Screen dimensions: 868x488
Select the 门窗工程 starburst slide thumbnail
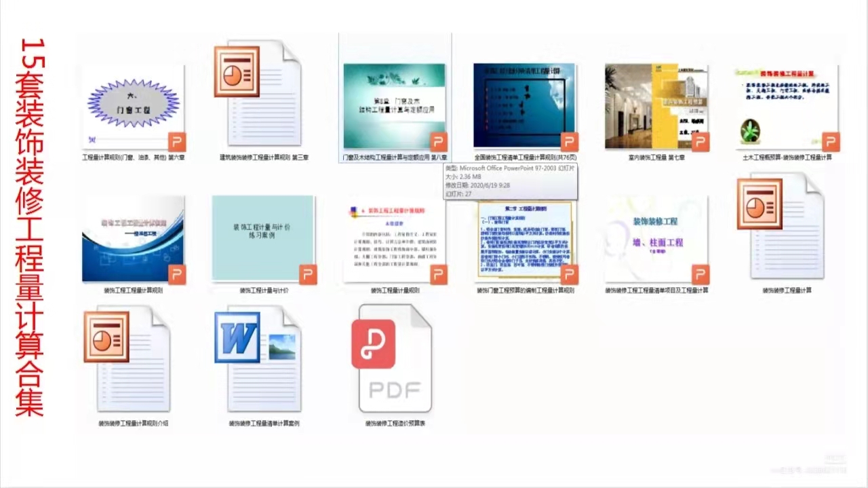point(134,107)
